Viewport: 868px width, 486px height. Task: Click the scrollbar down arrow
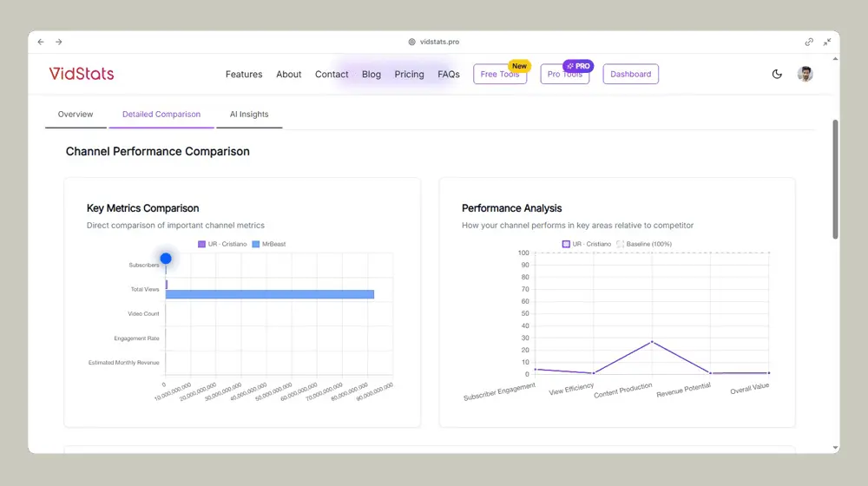point(835,448)
